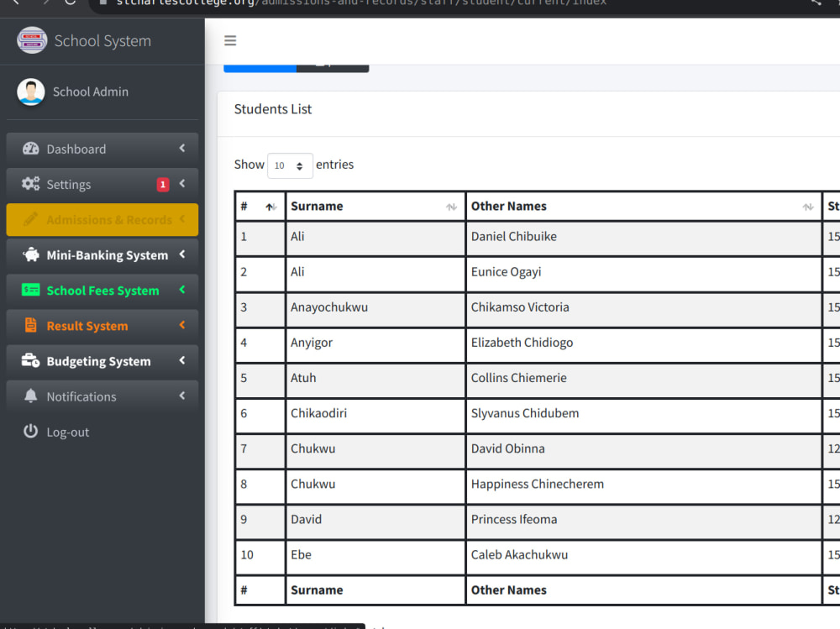Open School Fees System menu item
Image resolution: width=840 pixels, height=629 pixels.
102,291
